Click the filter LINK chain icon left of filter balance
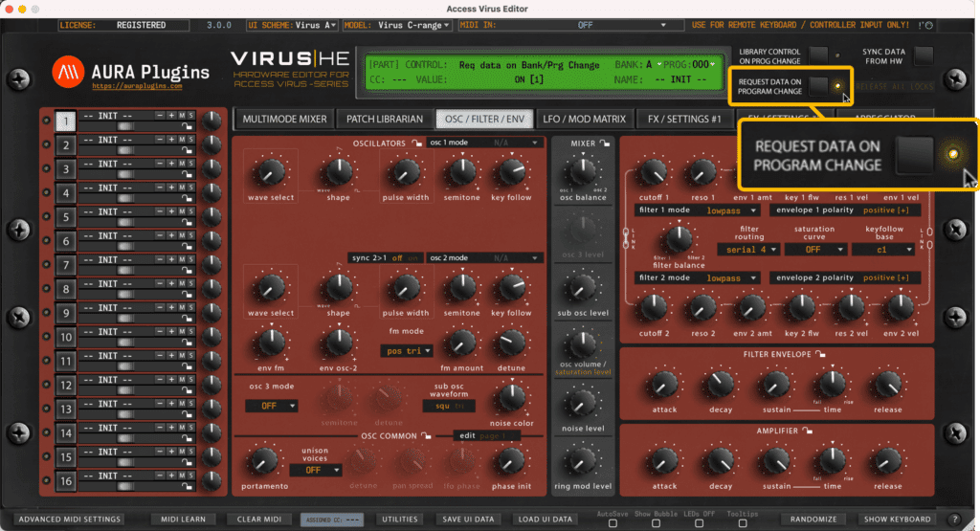The width and height of the screenshot is (980, 531). [x=626, y=238]
